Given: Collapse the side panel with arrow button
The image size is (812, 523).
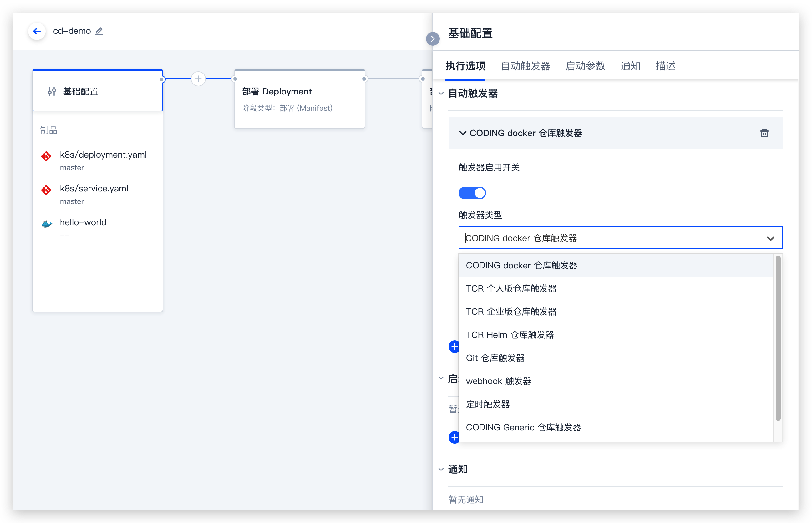Looking at the screenshot, I should (433, 39).
